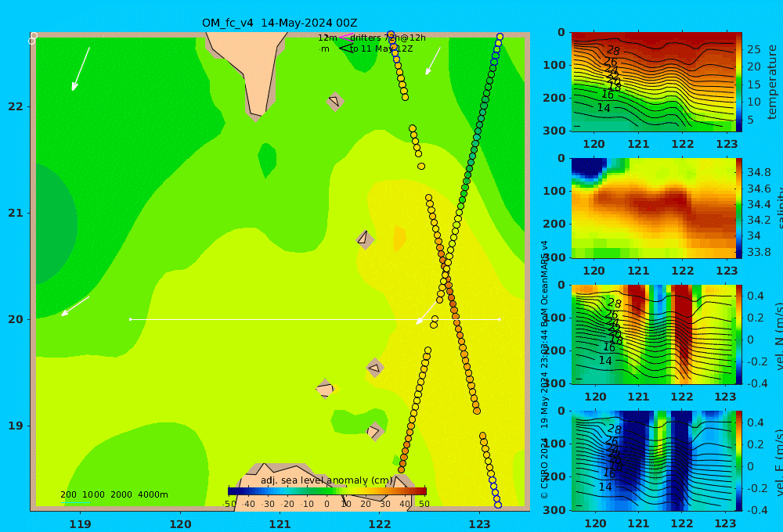Click longitude label 119 below the main map

click(81, 524)
